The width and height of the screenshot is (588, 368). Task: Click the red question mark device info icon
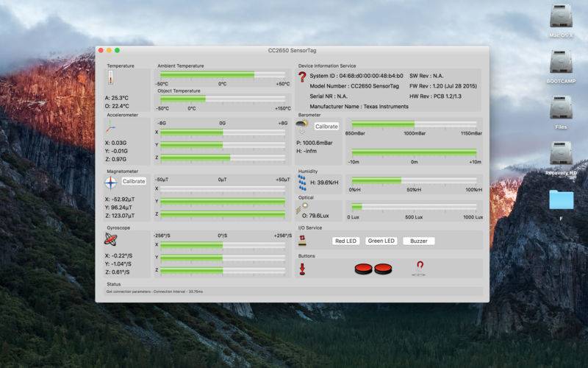click(x=302, y=77)
